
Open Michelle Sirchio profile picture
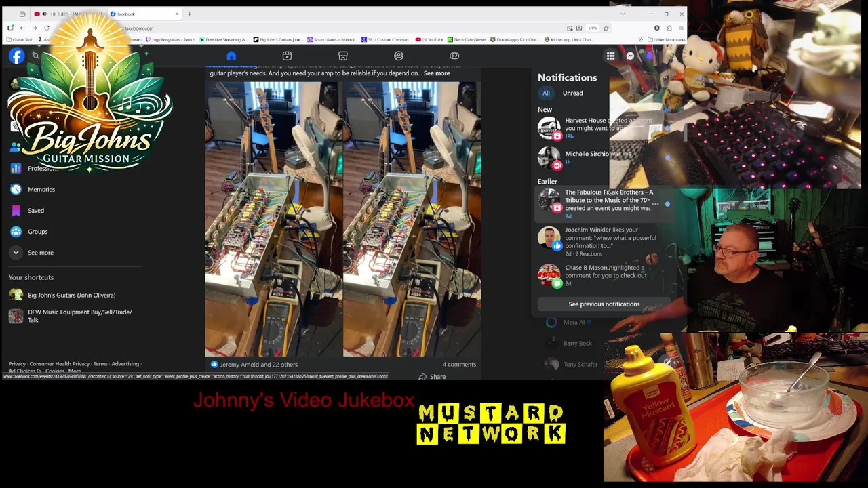point(549,158)
